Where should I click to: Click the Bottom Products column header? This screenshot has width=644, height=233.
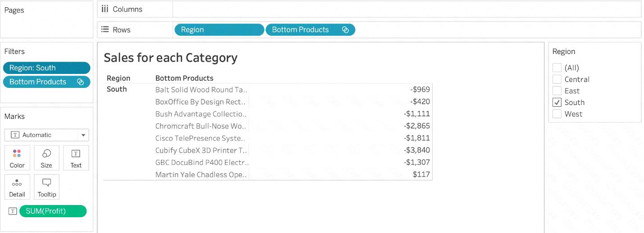[x=184, y=78]
